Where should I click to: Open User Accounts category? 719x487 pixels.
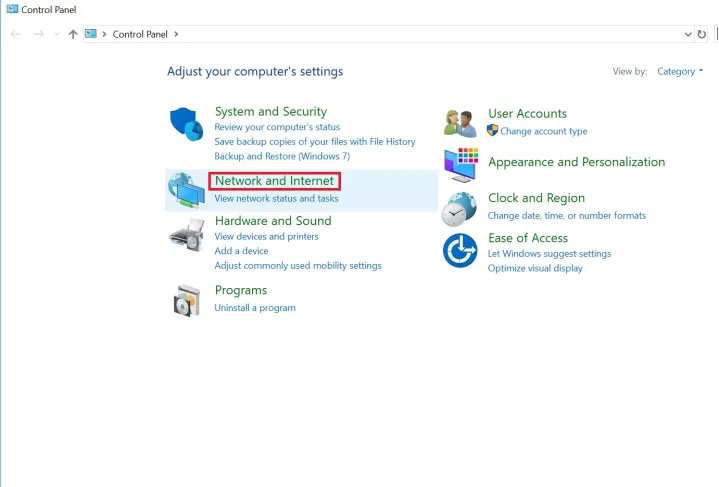click(527, 113)
